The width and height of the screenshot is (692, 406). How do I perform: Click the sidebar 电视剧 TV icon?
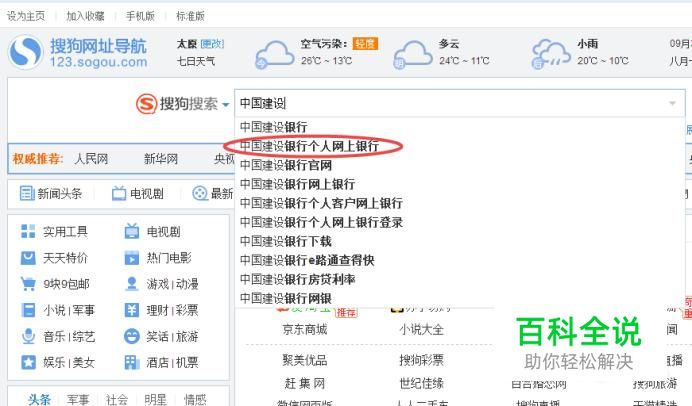click(x=132, y=231)
